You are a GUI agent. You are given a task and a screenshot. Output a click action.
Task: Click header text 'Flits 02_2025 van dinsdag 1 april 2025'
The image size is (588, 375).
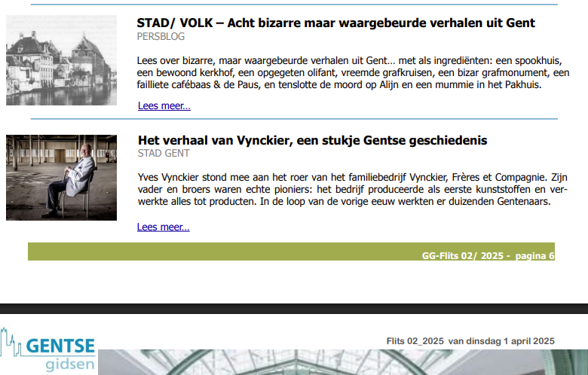(470, 341)
